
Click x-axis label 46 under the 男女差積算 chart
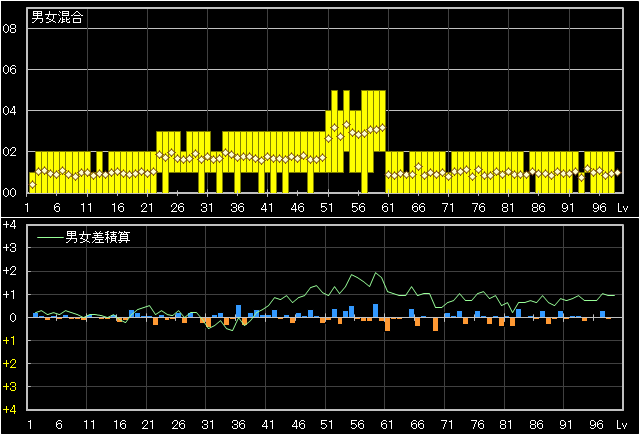298,425
